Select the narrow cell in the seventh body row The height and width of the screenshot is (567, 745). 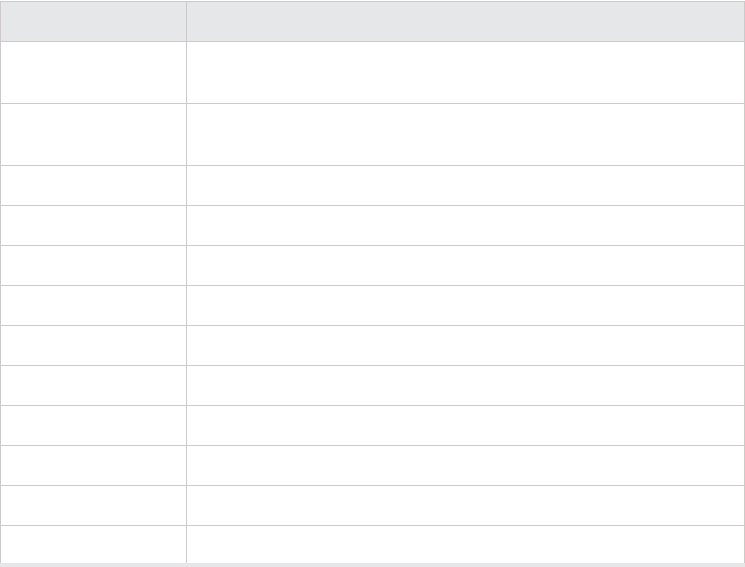tap(94, 345)
